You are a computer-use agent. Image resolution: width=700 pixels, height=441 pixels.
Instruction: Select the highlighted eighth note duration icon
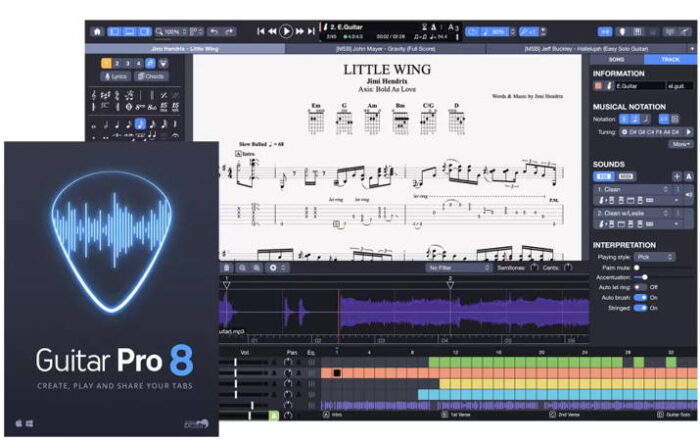(x=140, y=125)
